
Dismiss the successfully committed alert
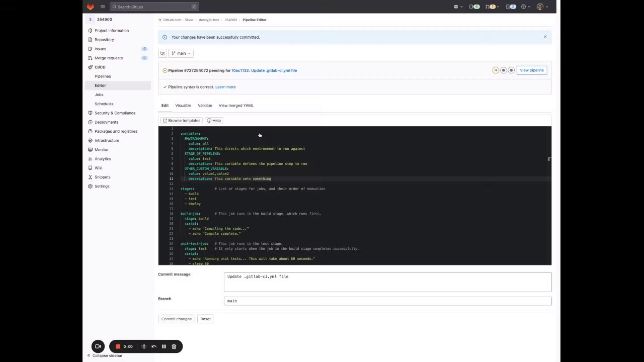tap(545, 37)
